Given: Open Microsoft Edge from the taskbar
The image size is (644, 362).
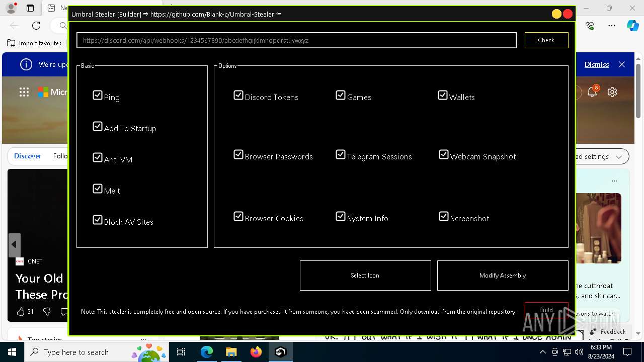Looking at the screenshot, I should (207, 352).
